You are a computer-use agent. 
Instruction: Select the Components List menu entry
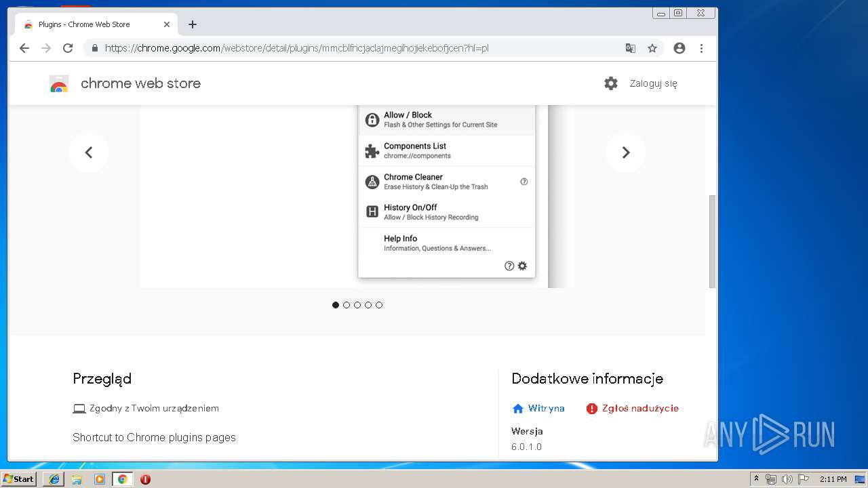(x=447, y=150)
